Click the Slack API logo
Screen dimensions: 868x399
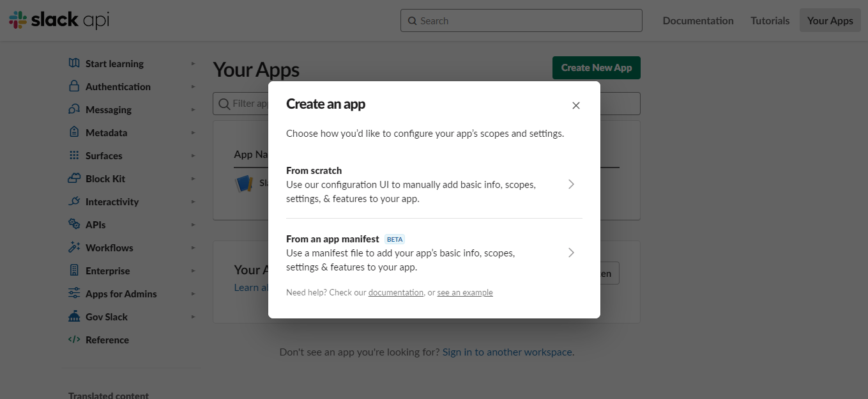[59, 20]
